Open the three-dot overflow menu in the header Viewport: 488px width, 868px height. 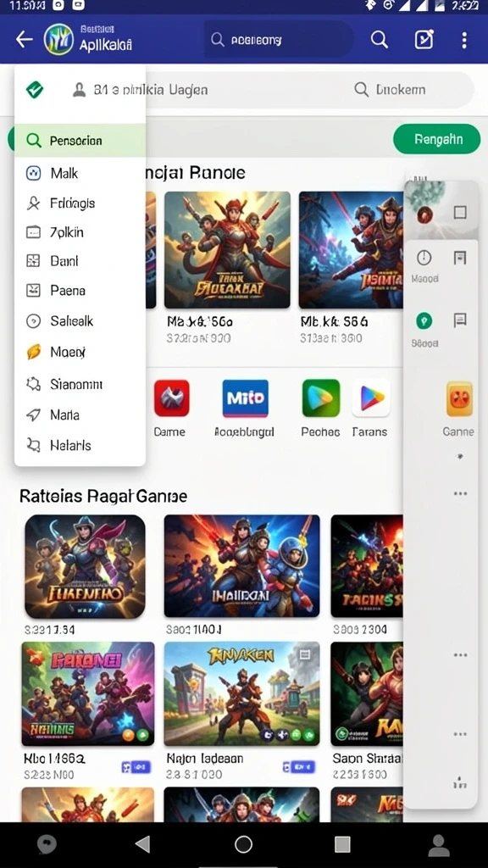point(463,40)
